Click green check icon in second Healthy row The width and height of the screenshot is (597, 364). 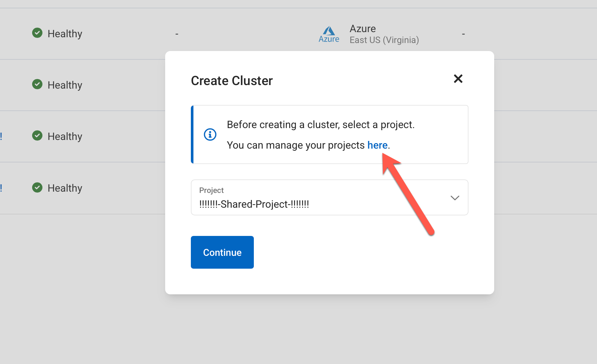click(37, 84)
